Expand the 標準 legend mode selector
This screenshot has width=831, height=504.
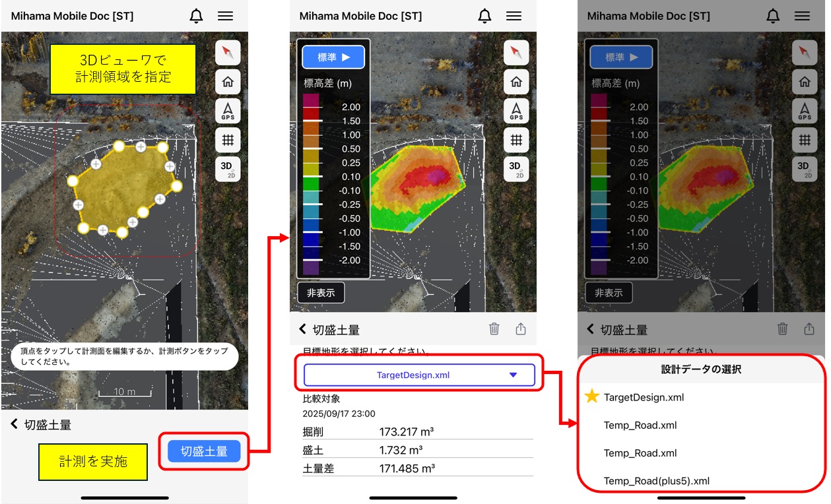(334, 57)
